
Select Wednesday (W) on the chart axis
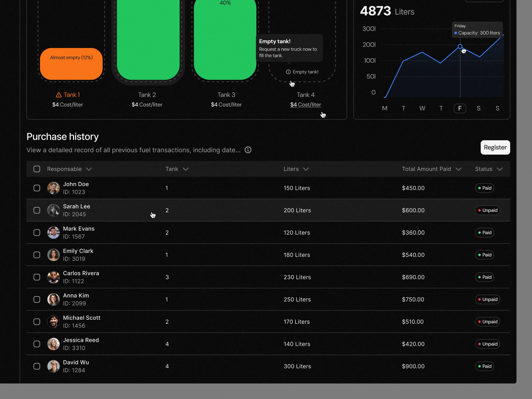[422, 108]
